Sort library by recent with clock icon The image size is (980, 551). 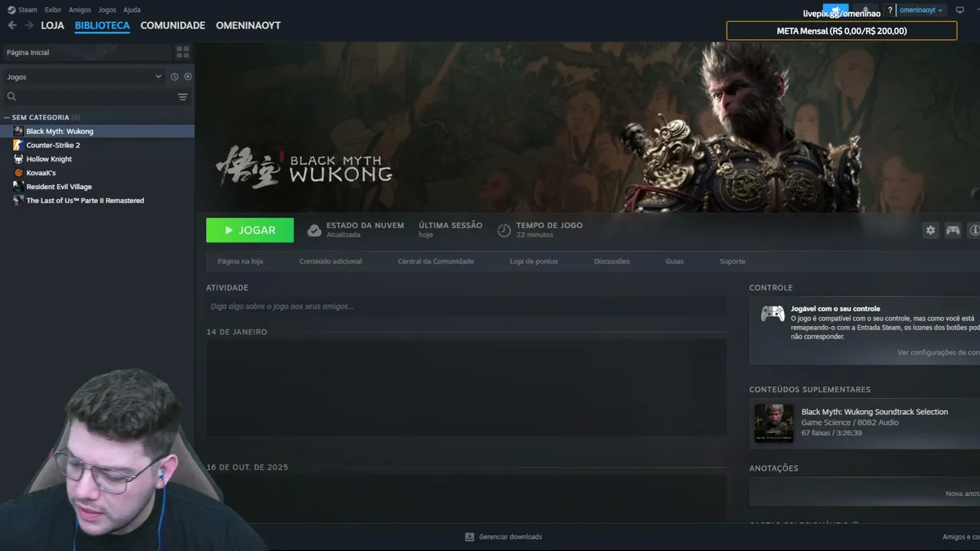[175, 77]
